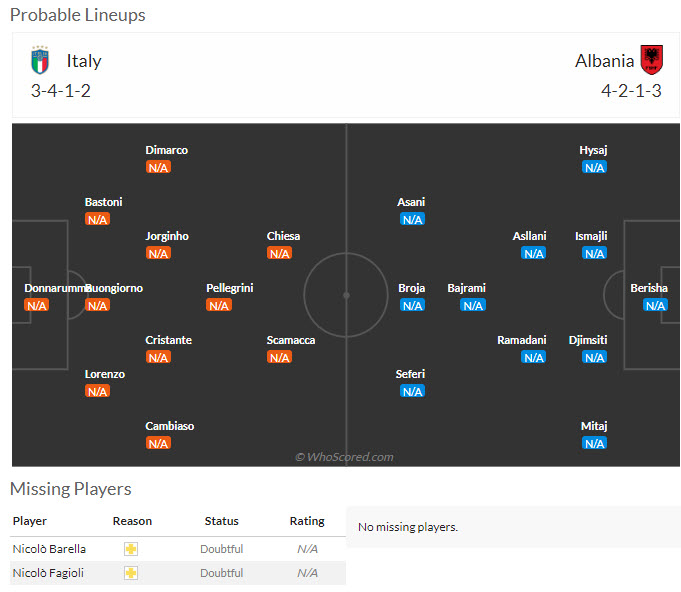The height and width of the screenshot is (592, 681).
Task: Select Bajrami on the pitch lineup
Action: click(x=466, y=288)
